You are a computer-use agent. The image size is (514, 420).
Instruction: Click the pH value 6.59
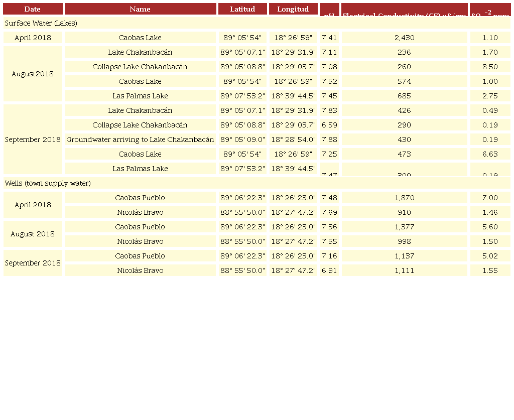point(329,125)
